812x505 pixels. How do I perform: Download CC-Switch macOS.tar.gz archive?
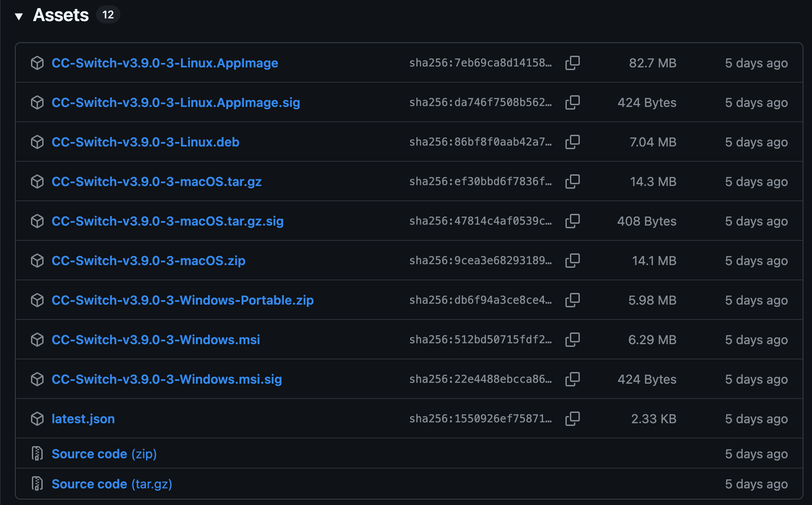pos(156,182)
